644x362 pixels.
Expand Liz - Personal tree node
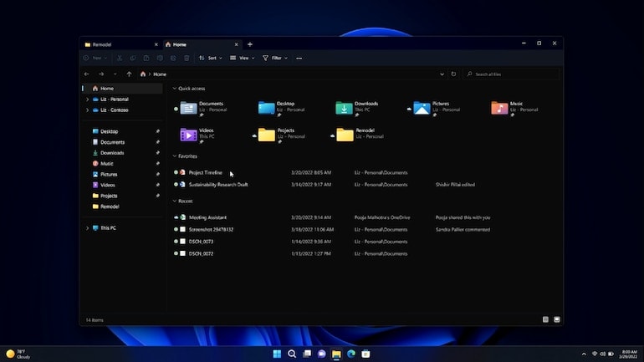[x=87, y=99]
